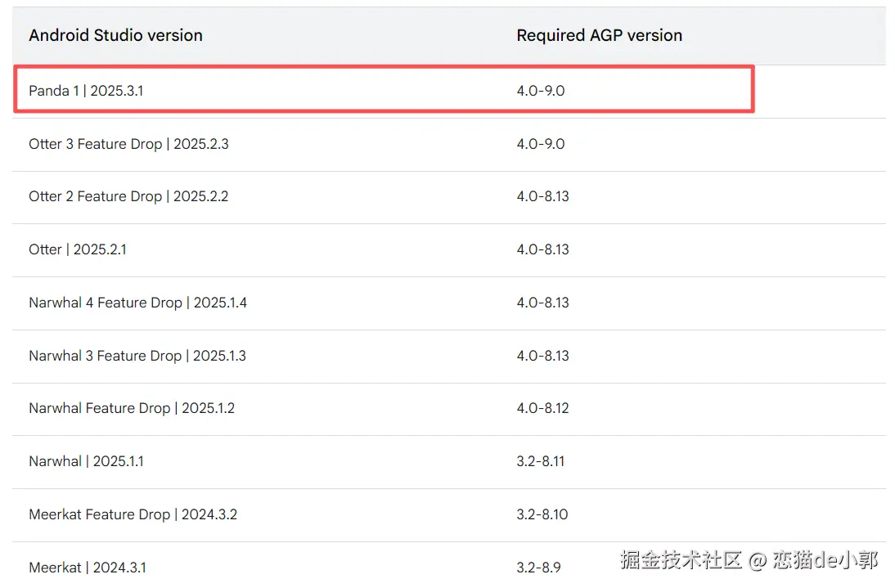Select the Meerkat | 2024.3.1 cell
The image size is (895, 588).
point(88,568)
